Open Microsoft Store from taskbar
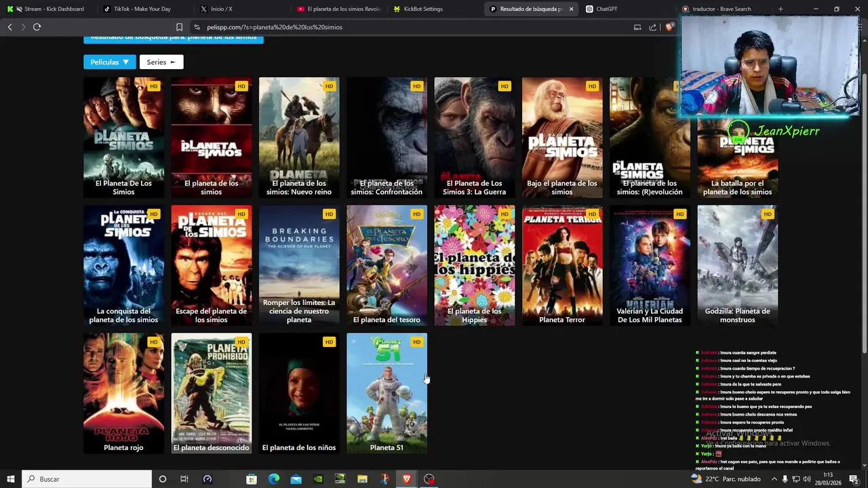This screenshot has height=488, width=868. click(252, 479)
